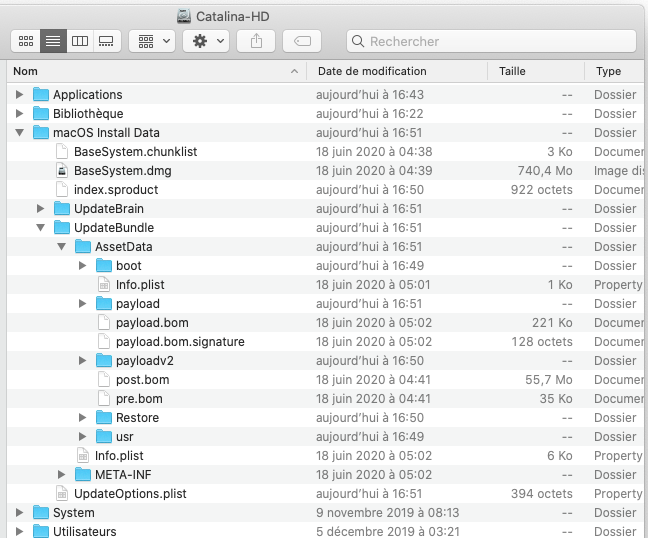Expand the UpdateBrain folder
Viewport: 648px width, 538px height.
click(40, 209)
